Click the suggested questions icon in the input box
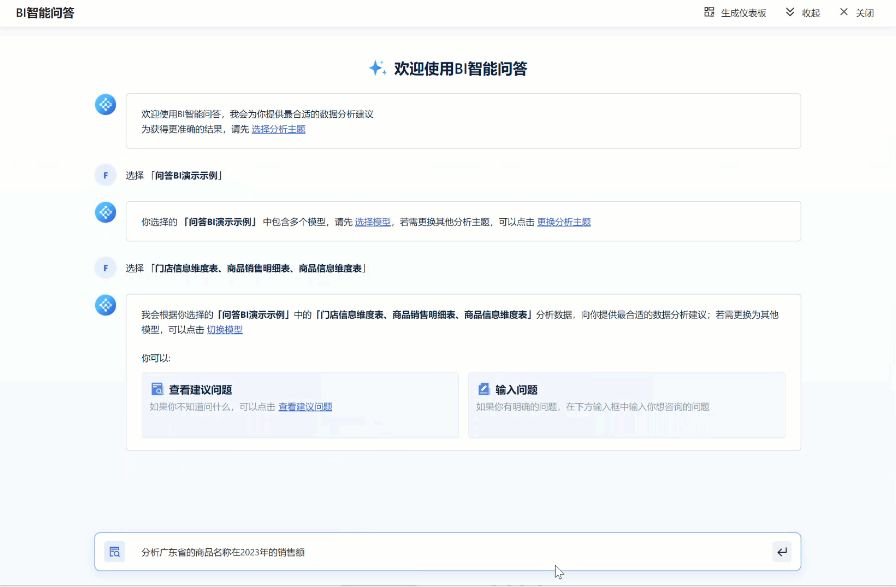Screen dimensions: 896x587 [x=114, y=552]
